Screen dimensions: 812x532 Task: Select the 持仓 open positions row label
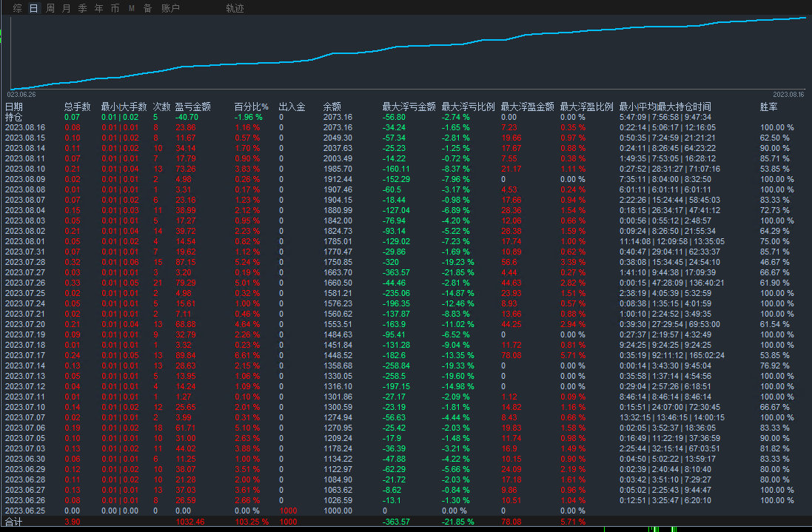14,117
